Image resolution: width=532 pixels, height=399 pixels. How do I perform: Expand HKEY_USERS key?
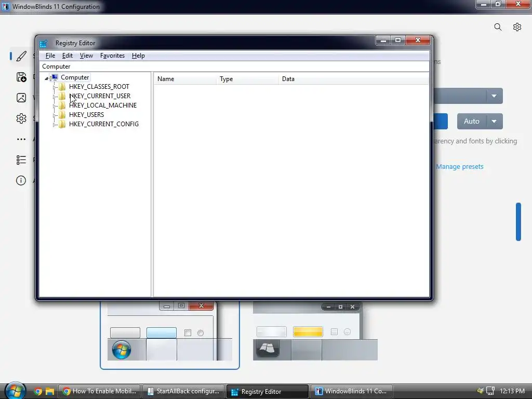click(x=54, y=115)
